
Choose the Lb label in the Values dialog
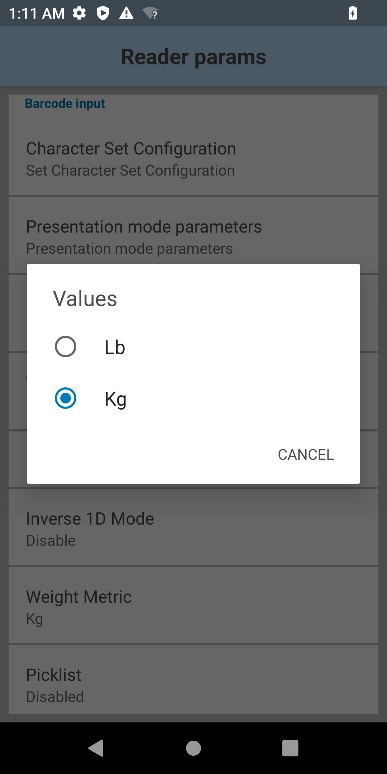point(115,348)
